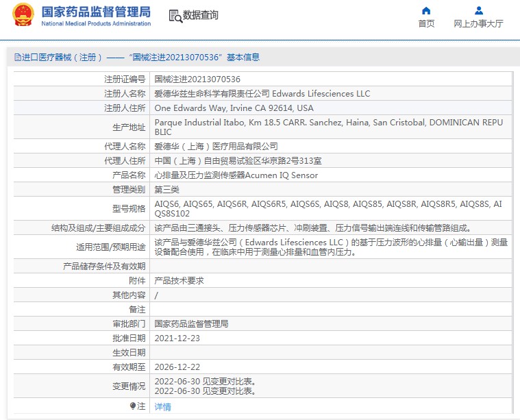Click the 2022-06-30 见变更对比表 entries
The height and width of the screenshot is (420, 520).
(x=206, y=386)
